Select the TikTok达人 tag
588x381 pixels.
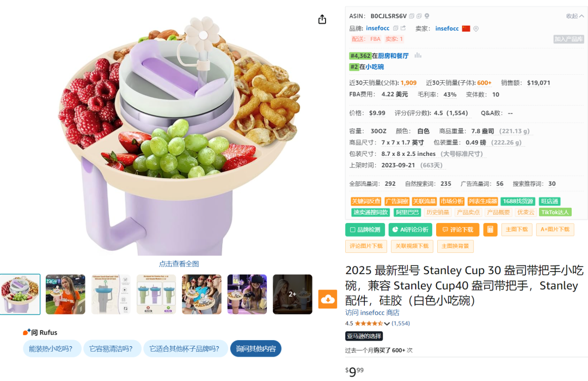point(555,212)
